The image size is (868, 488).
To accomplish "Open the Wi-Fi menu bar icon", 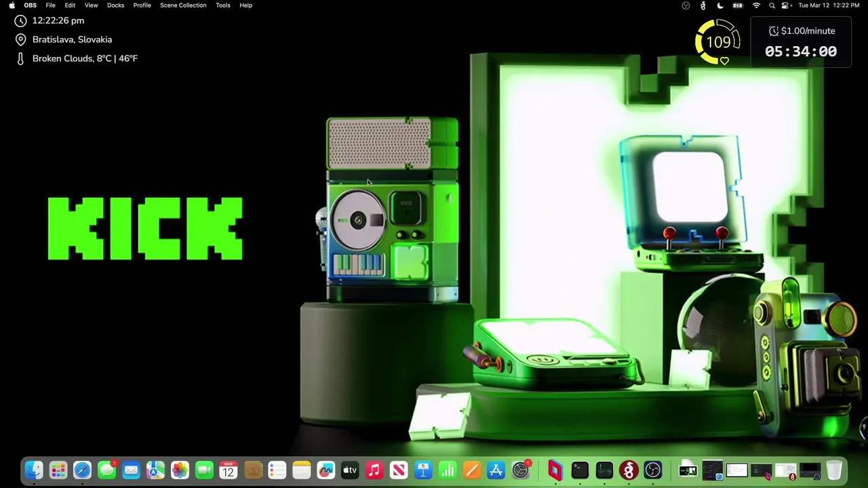I will (x=756, y=5).
